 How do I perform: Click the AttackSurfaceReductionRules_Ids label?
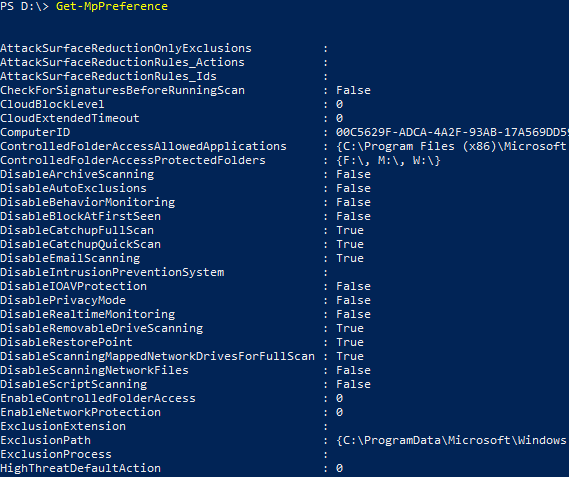(x=108, y=76)
